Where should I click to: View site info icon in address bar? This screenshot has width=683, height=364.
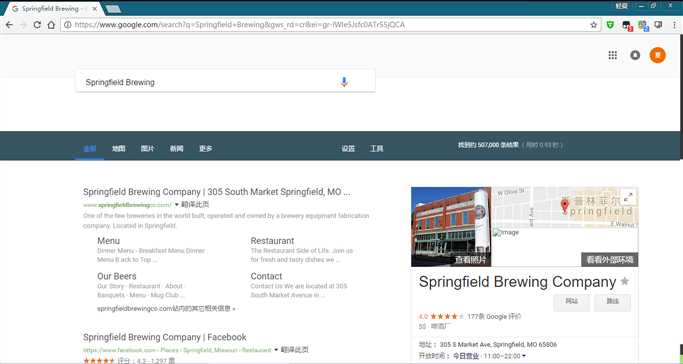click(68, 25)
